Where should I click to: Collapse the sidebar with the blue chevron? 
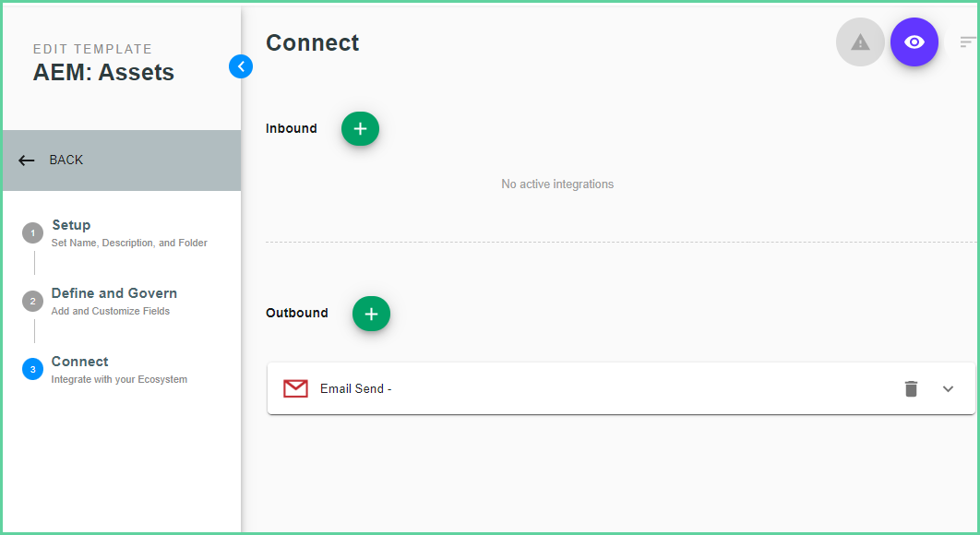pos(241,66)
